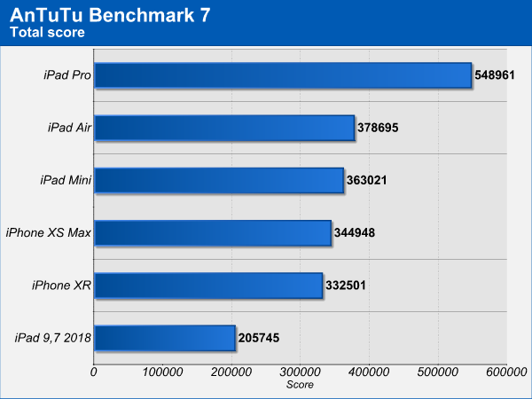This screenshot has width=532, height=399.
Task: Select the iPhone XR label
Action: 61,286
